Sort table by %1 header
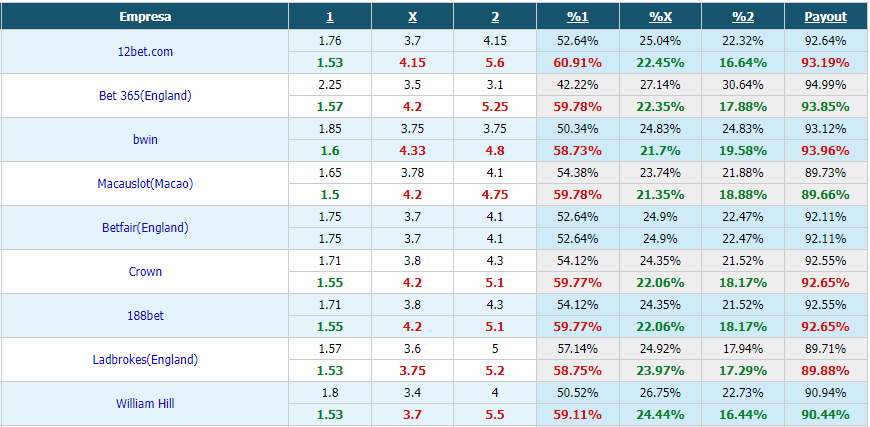This screenshot has height=427, width=870. point(578,17)
